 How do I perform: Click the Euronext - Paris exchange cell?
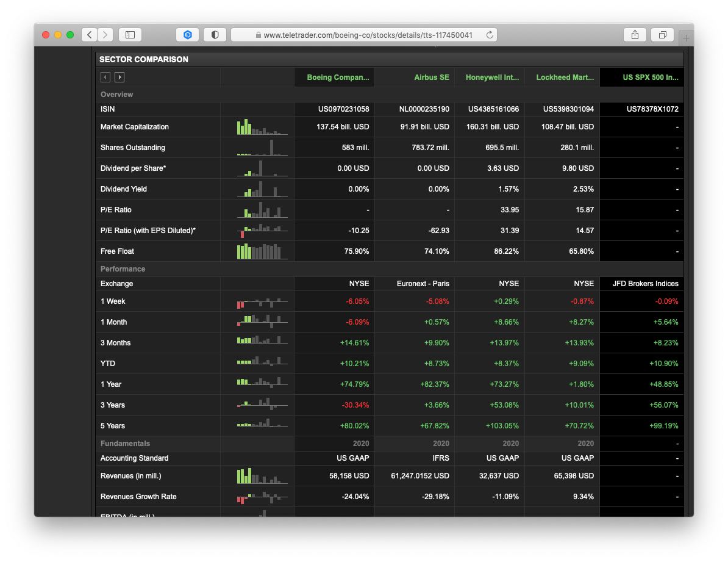423,284
